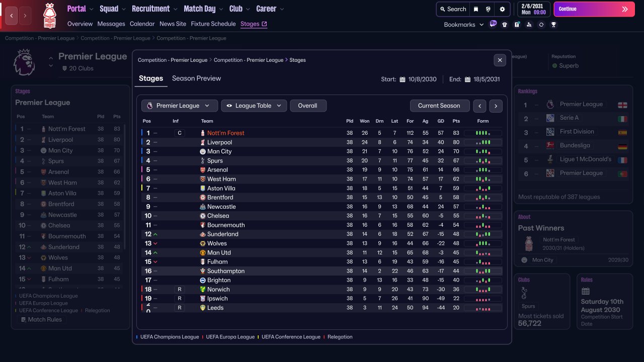Click the large Premier League lion logo
This screenshot has height=362, width=644.
(24, 62)
